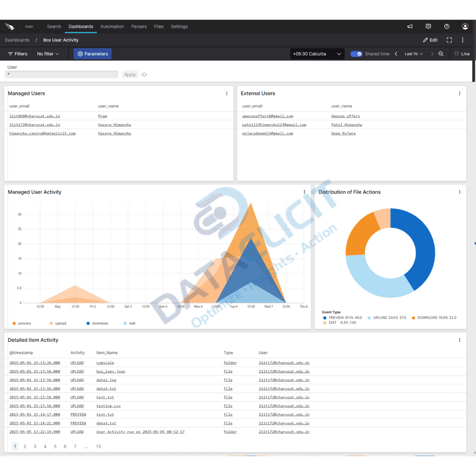Switch to the Automation tab

pyautogui.click(x=112, y=26)
